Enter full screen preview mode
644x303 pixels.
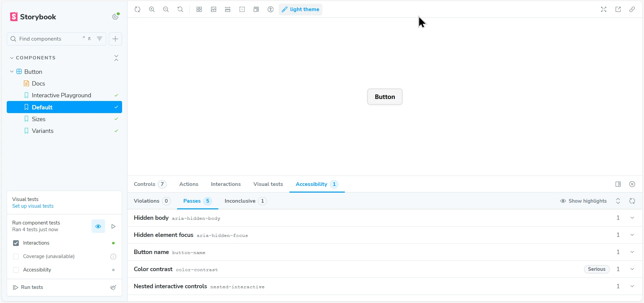pos(604,9)
